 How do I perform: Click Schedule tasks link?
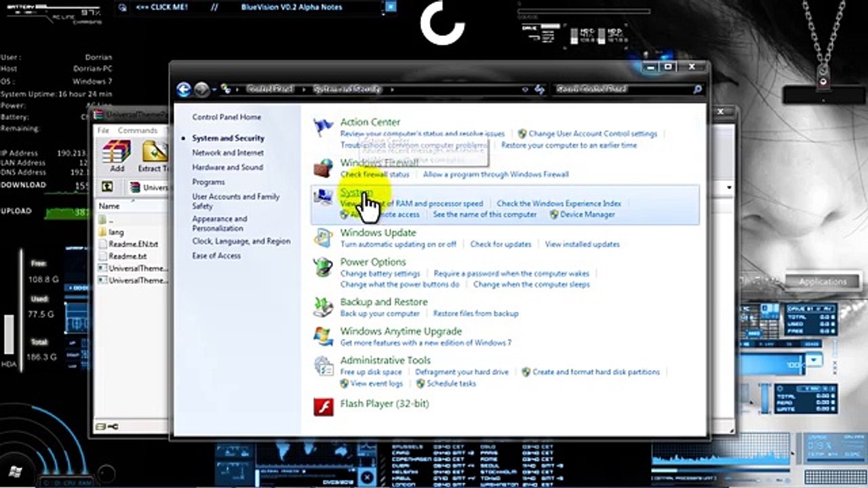(x=451, y=384)
